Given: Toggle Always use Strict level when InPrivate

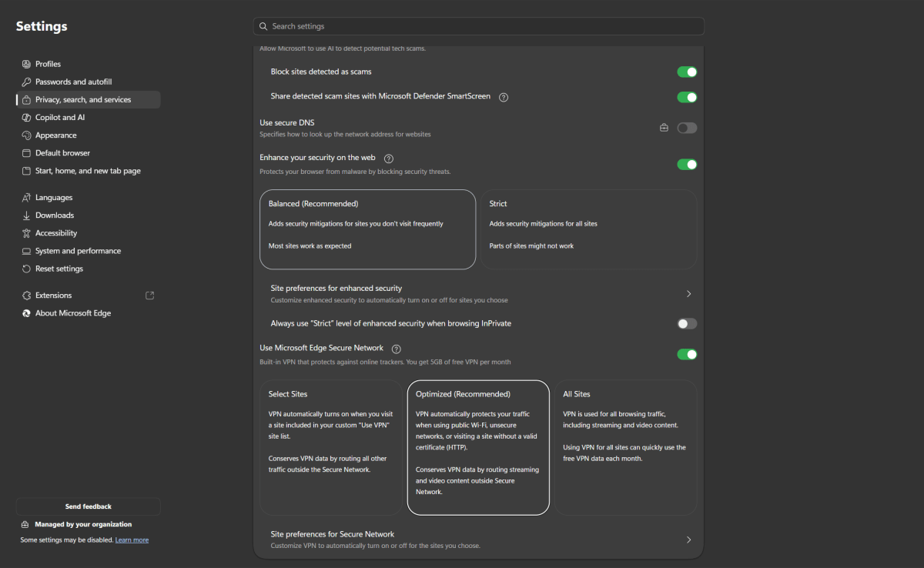Looking at the screenshot, I should [687, 323].
